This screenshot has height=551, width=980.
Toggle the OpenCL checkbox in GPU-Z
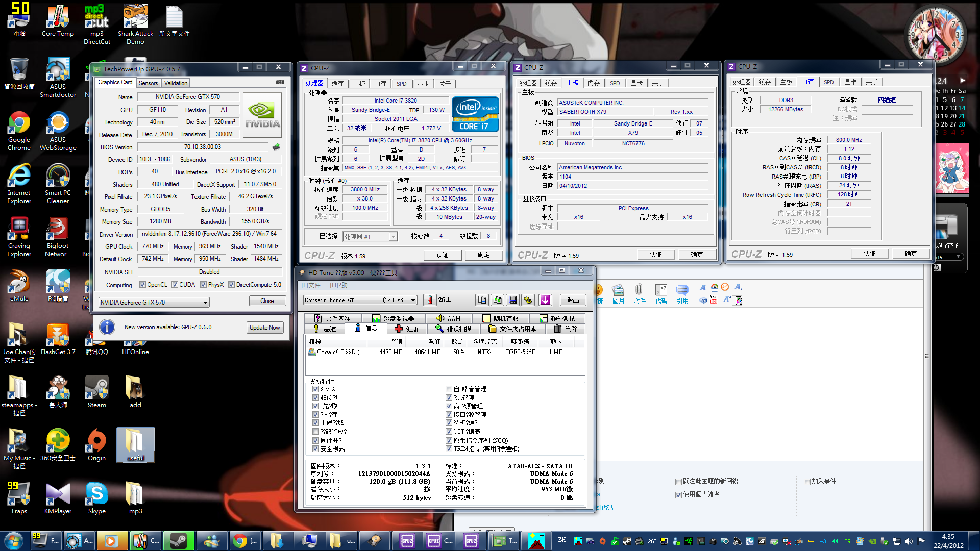tap(143, 285)
